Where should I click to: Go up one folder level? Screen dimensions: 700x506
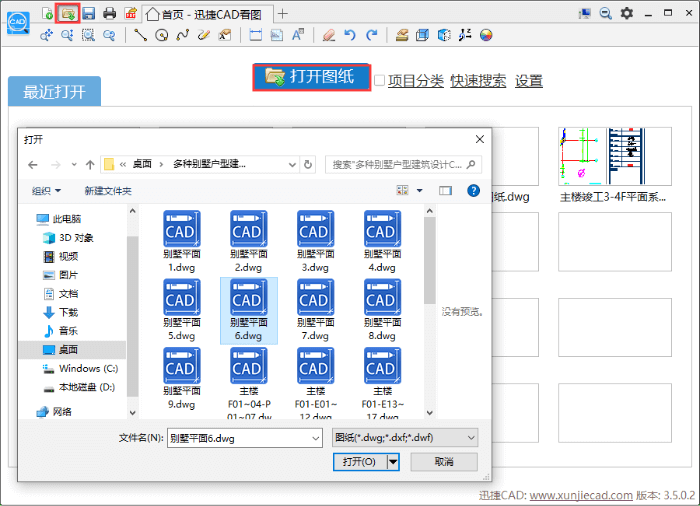point(90,165)
